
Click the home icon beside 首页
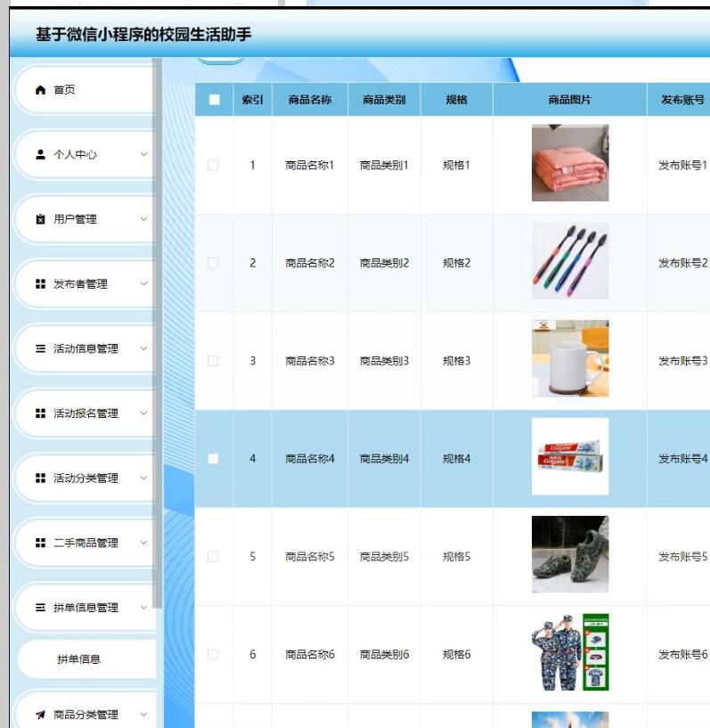click(40, 90)
